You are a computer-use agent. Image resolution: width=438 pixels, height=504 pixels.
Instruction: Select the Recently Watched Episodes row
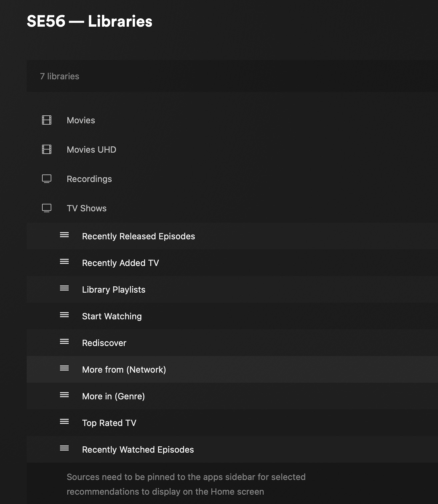click(x=138, y=450)
